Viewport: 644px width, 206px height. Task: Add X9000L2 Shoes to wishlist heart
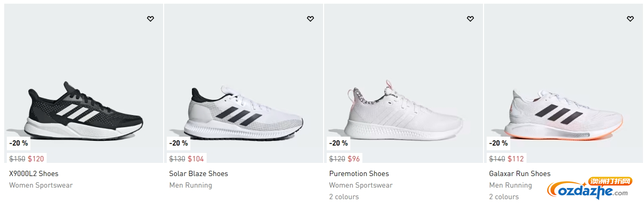tap(151, 19)
